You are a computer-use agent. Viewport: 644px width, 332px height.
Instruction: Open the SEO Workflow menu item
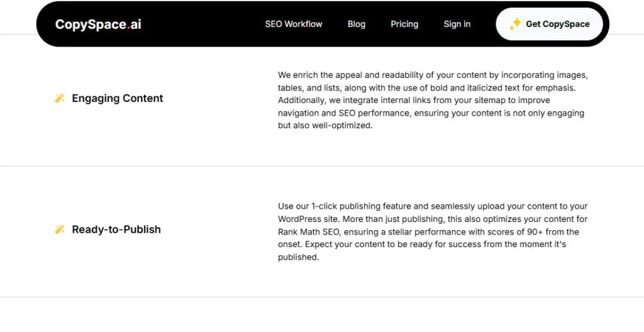tap(293, 24)
